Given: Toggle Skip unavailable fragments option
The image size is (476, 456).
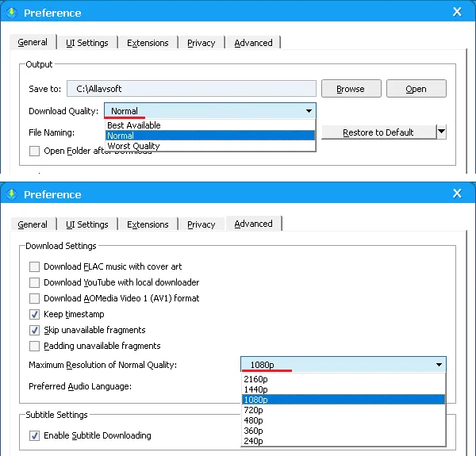Looking at the screenshot, I should [x=34, y=330].
